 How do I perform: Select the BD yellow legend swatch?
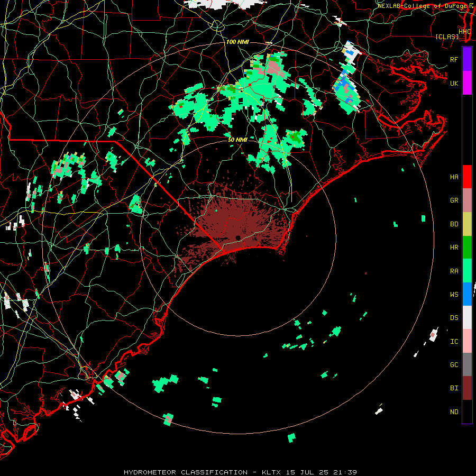467,224
